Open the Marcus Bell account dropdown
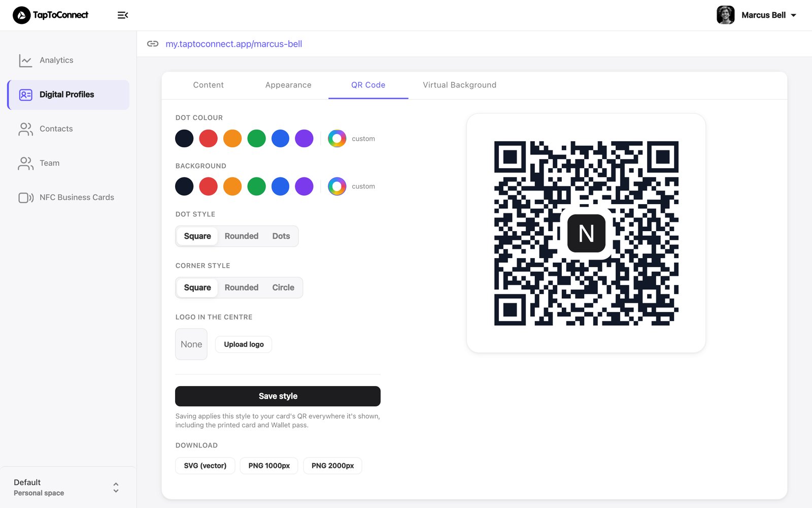The image size is (812, 508). tap(757, 15)
